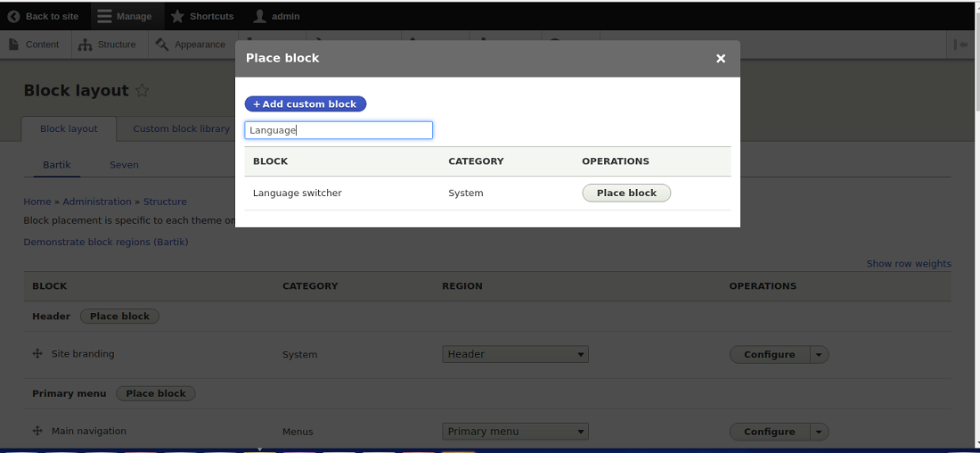Toggle toolbar orientation at right edge

coord(961,45)
